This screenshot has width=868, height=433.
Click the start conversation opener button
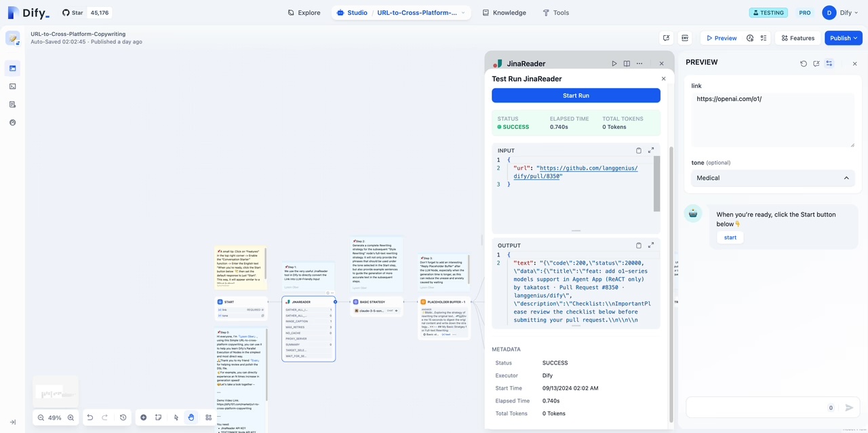730,238
